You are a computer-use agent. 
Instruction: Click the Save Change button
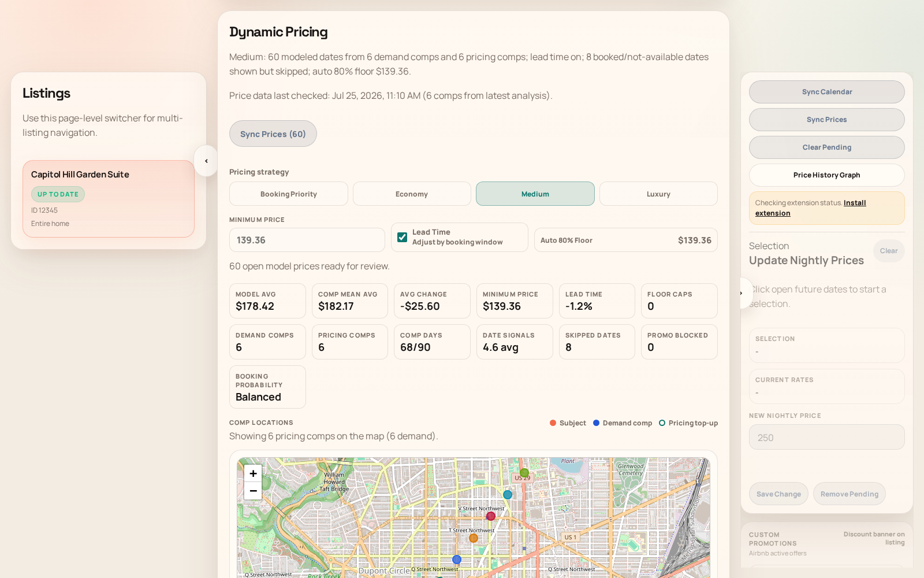[x=778, y=494]
